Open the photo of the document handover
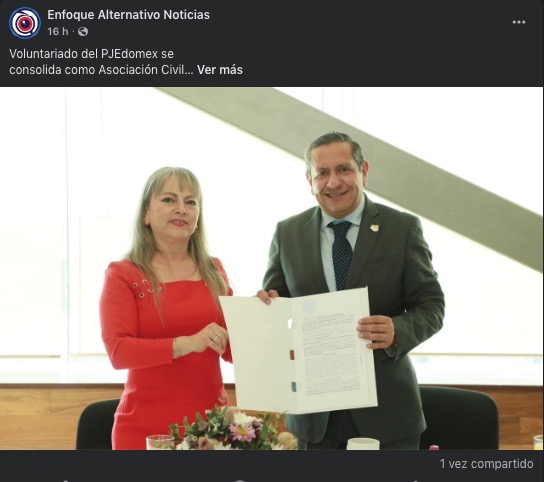Screen dimensions: 544x482 point(272,268)
